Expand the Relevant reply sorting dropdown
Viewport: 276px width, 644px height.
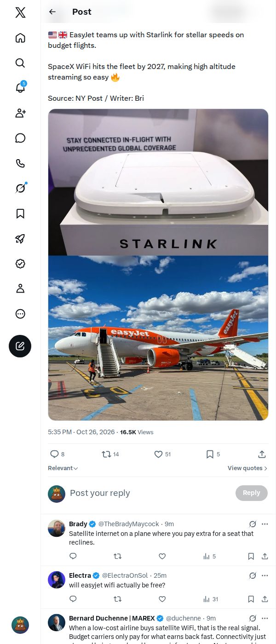63,468
